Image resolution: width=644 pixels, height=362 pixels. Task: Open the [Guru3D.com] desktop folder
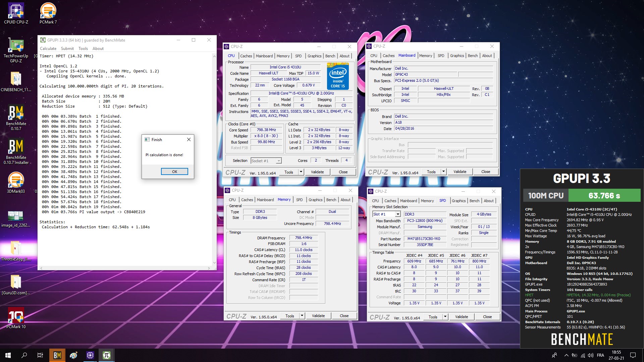point(16,285)
